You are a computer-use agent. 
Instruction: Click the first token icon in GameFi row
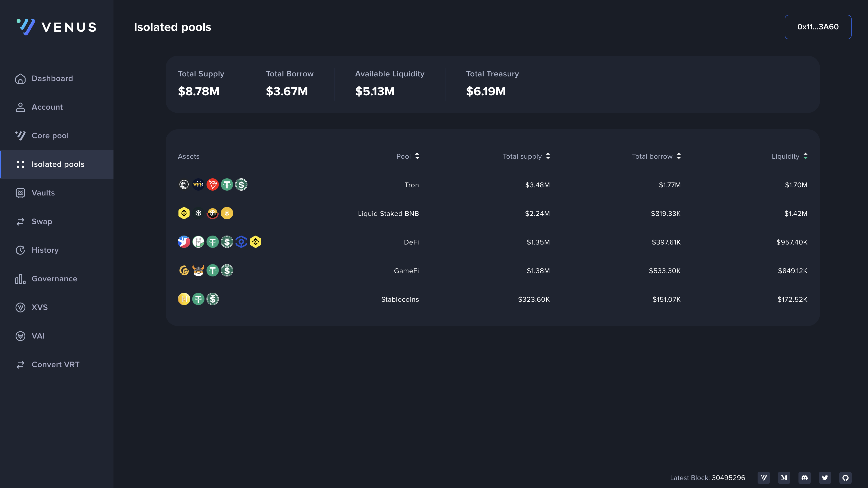[x=184, y=270]
